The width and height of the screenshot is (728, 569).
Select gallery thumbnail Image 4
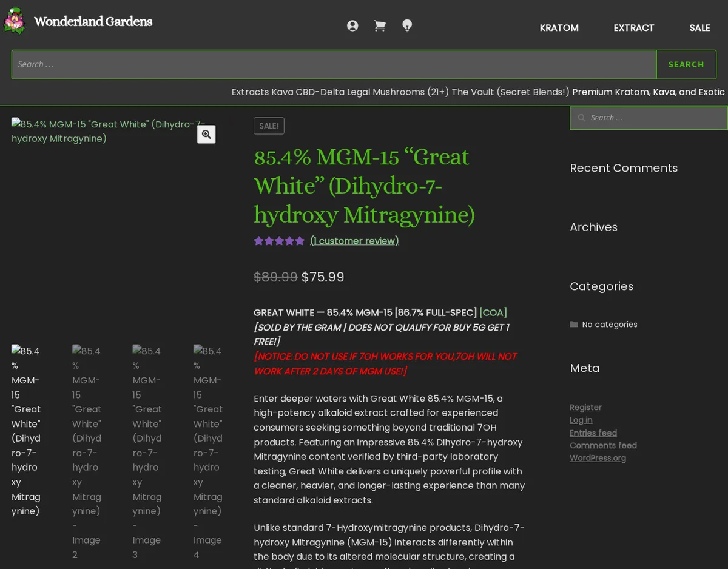pyautogui.click(x=208, y=453)
